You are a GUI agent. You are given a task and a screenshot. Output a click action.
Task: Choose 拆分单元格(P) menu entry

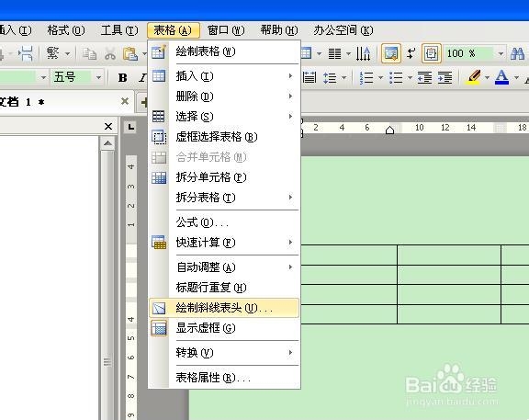click(x=224, y=177)
